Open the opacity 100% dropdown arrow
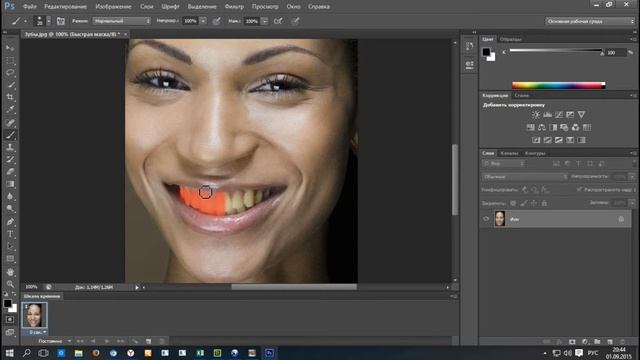The height and width of the screenshot is (360, 640). coord(203,21)
